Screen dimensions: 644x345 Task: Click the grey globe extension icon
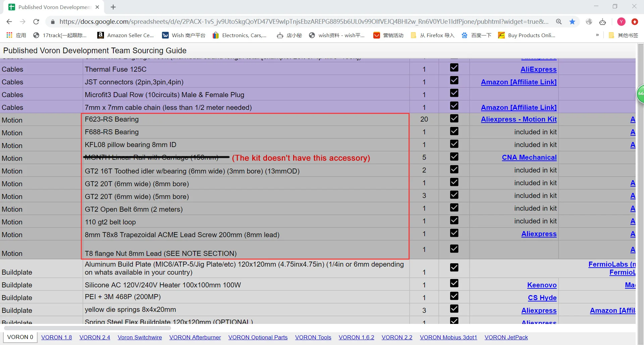click(589, 22)
